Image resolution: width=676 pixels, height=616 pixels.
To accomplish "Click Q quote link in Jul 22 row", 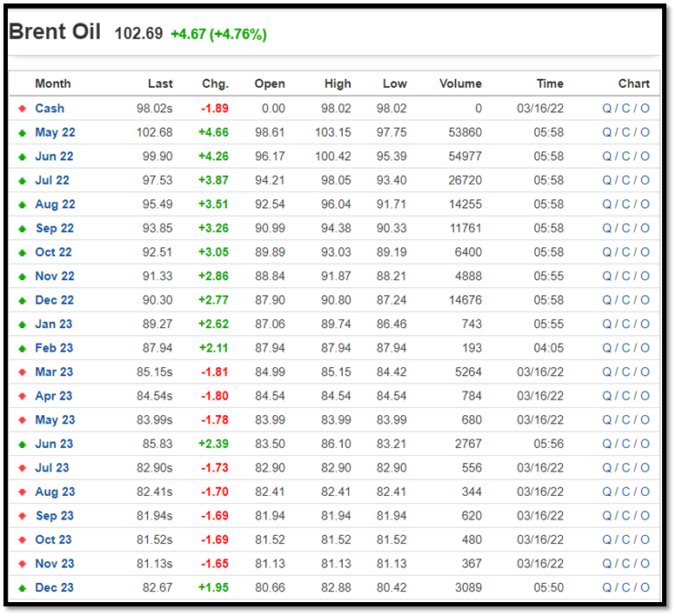I will pyautogui.click(x=607, y=180).
